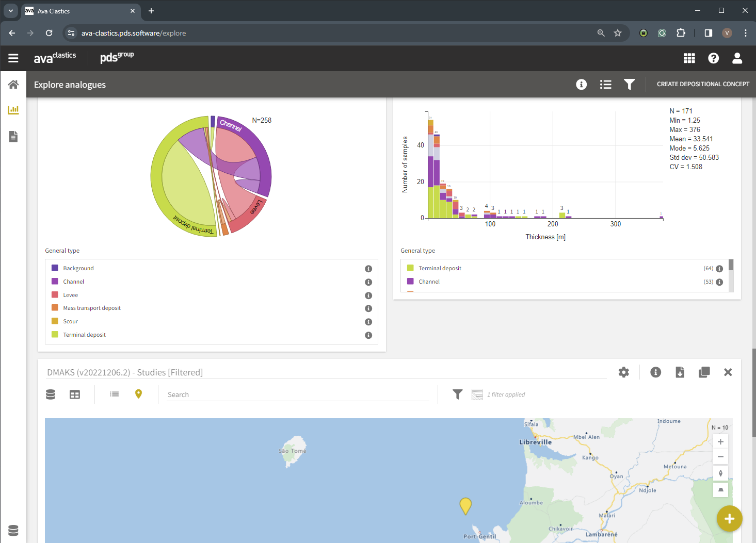Open the list options in Explore header
Viewport: 756px width, 543px height.
pyautogui.click(x=605, y=85)
